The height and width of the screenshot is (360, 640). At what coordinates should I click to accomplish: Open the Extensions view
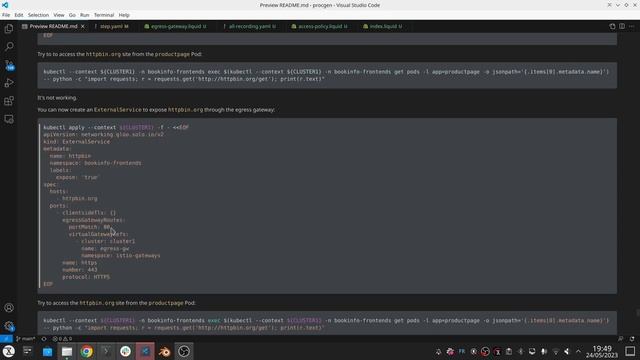pyautogui.click(x=9, y=101)
